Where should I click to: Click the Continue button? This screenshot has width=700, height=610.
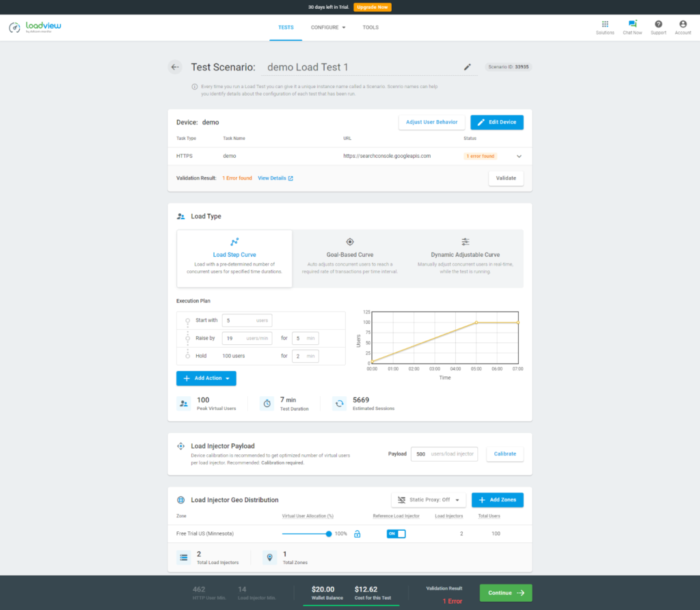[506, 593]
